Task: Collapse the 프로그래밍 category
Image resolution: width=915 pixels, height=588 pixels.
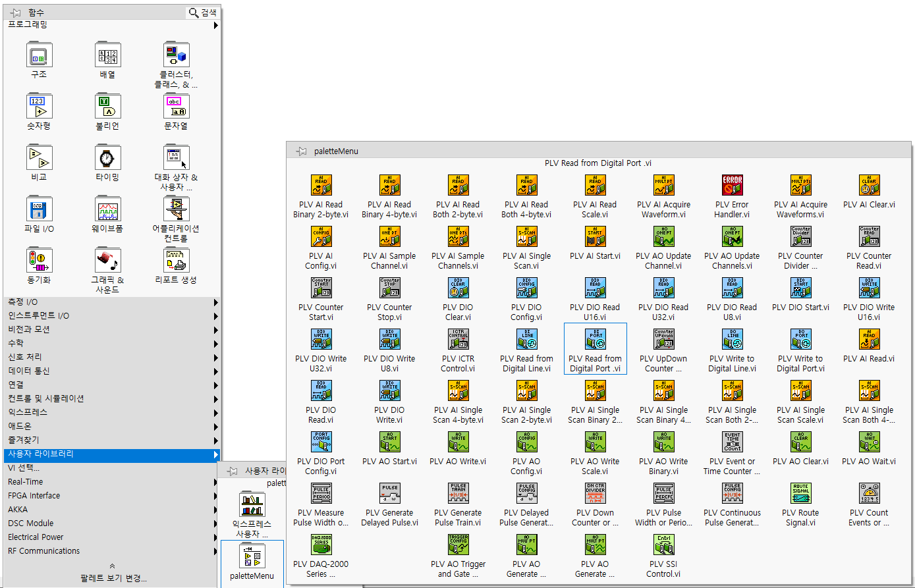Action: click(112, 25)
